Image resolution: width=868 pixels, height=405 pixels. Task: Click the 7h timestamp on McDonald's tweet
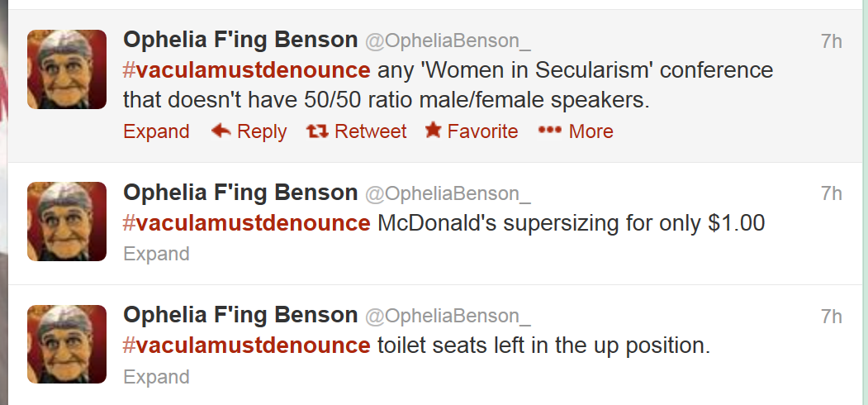pyautogui.click(x=831, y=193)
